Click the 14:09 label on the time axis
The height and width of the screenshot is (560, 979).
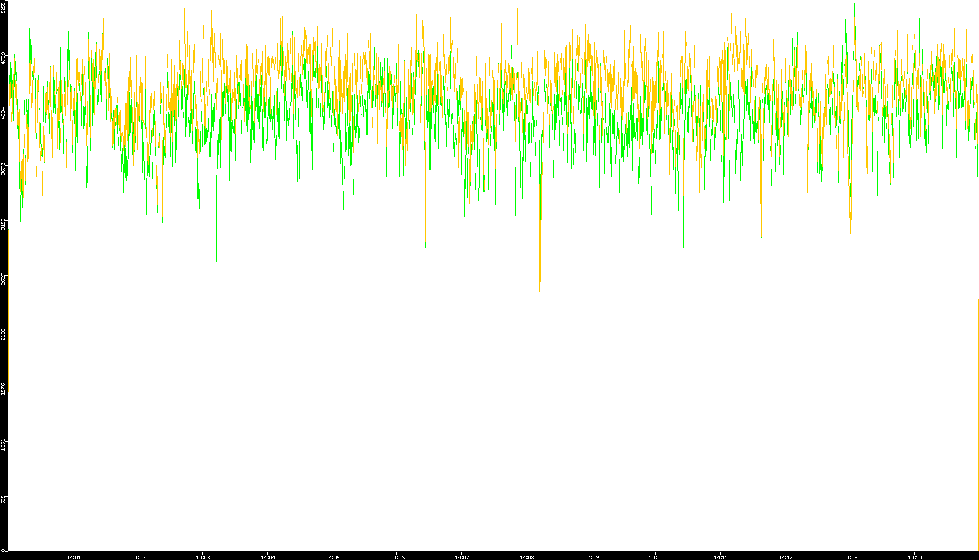pyautogui.click(x=591, y=557)
